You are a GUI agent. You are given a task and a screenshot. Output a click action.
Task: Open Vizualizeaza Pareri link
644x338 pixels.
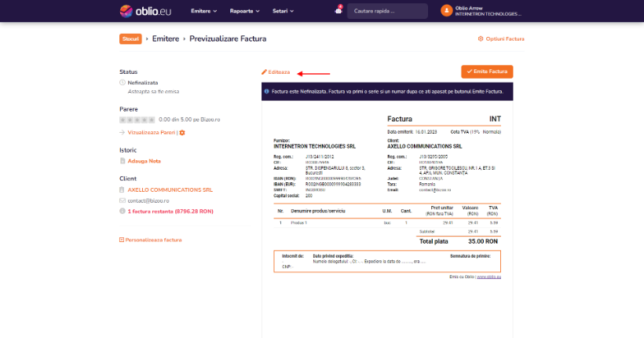(151, 132)
